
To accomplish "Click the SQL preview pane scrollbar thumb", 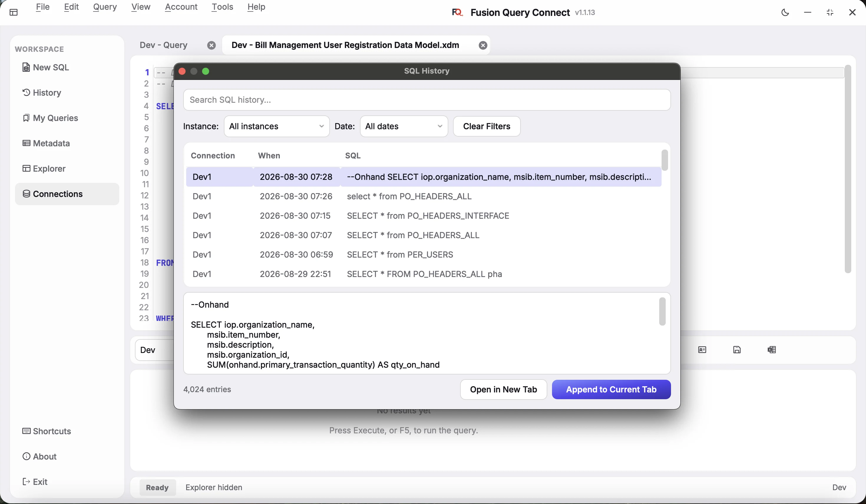I will click(662, 311).
